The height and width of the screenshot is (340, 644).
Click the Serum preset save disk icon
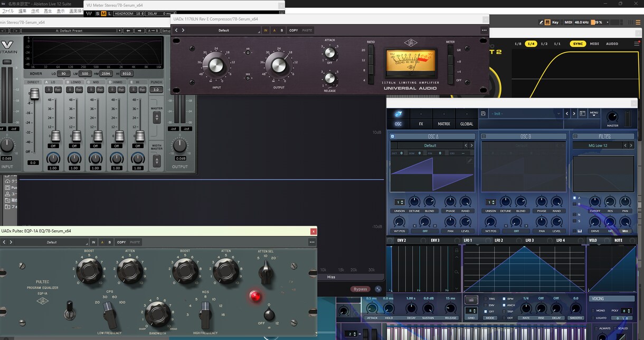tap(483, 113)
